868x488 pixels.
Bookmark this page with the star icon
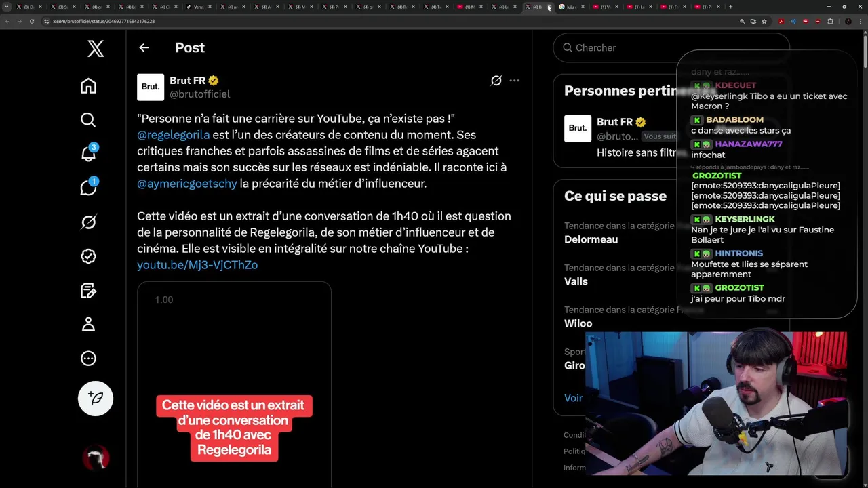coord(764,21)
